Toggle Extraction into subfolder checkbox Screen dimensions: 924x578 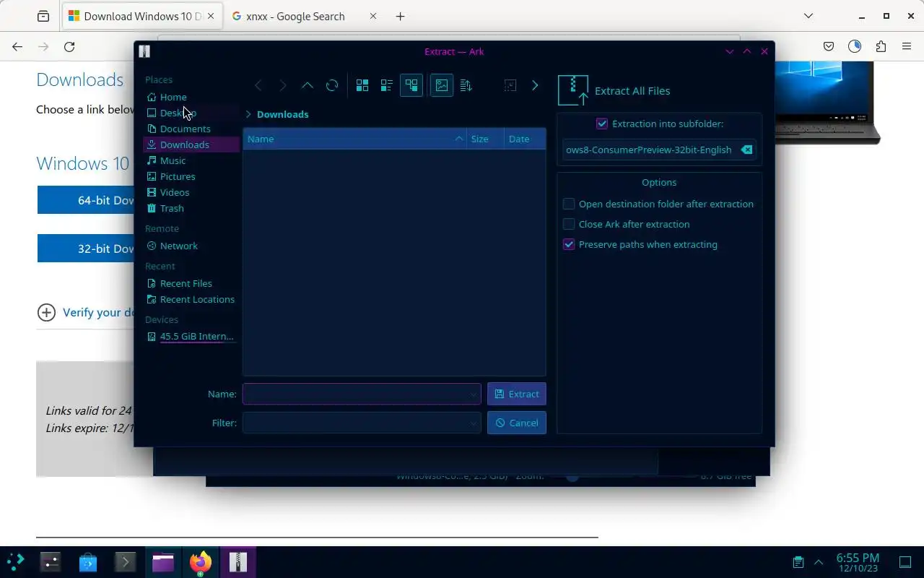pos(602,124)
